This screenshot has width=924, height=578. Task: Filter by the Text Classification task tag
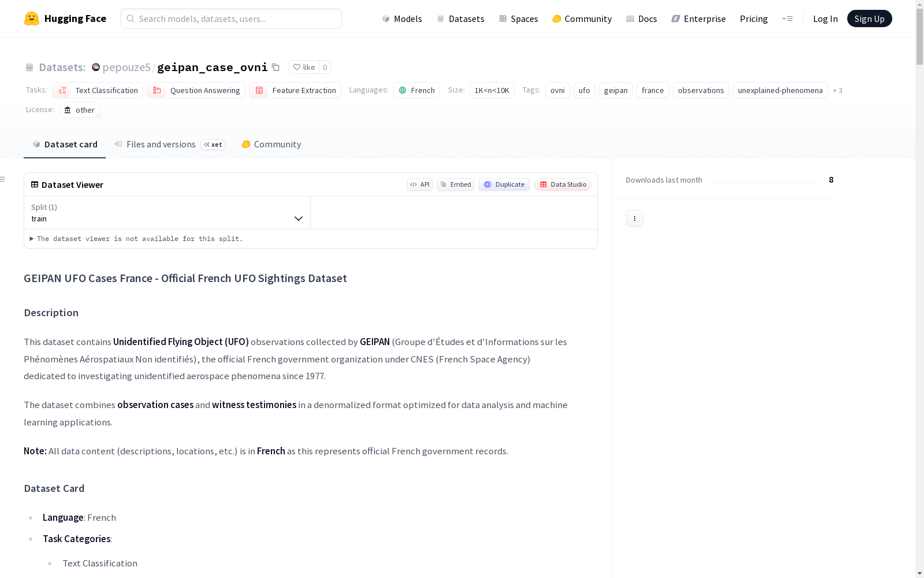click(98, 90)
